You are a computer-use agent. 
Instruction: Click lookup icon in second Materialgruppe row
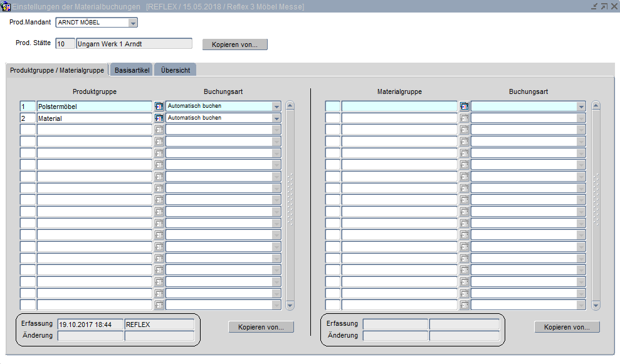click(x=464, y=118)
